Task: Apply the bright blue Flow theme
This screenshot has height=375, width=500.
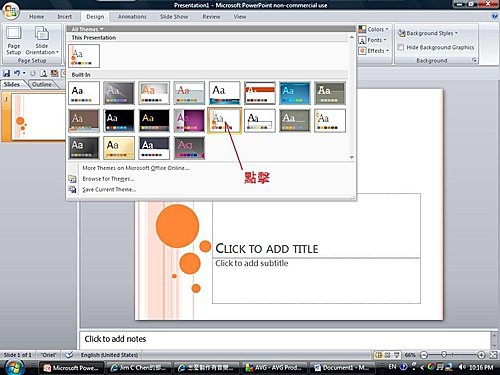Action: (295, 93)
